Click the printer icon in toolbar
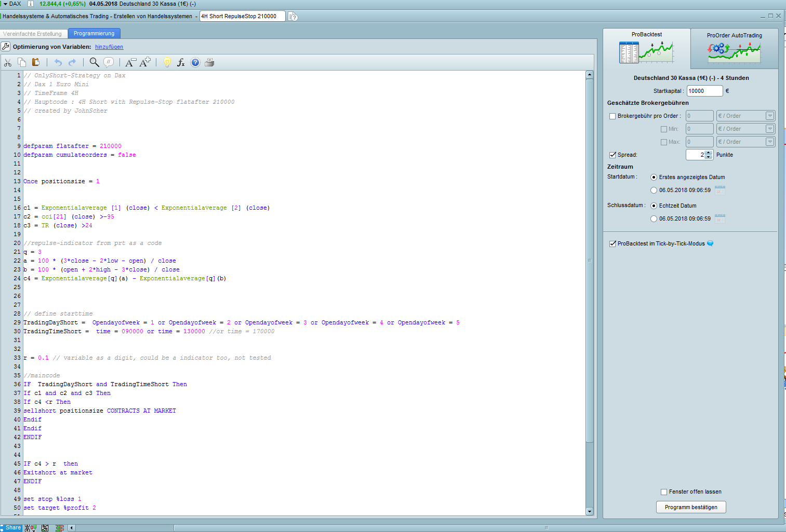Viewport: 786px width, 532px height. tap(209, 62)
